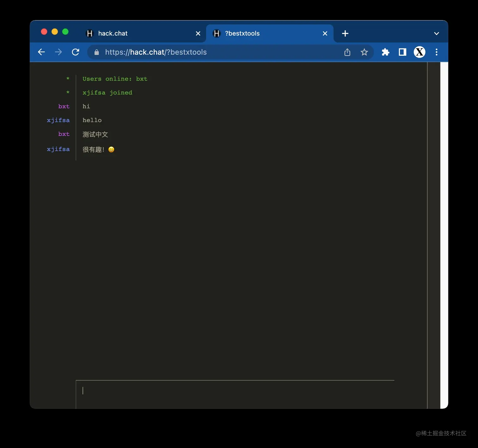Click the red close window button
The width and height of the screenshot is (478, 448).
(x=44, y=32)
